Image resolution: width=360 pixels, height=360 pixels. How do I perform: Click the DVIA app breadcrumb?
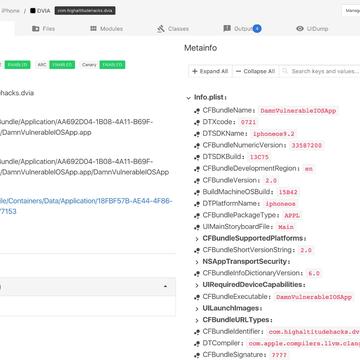40,11
